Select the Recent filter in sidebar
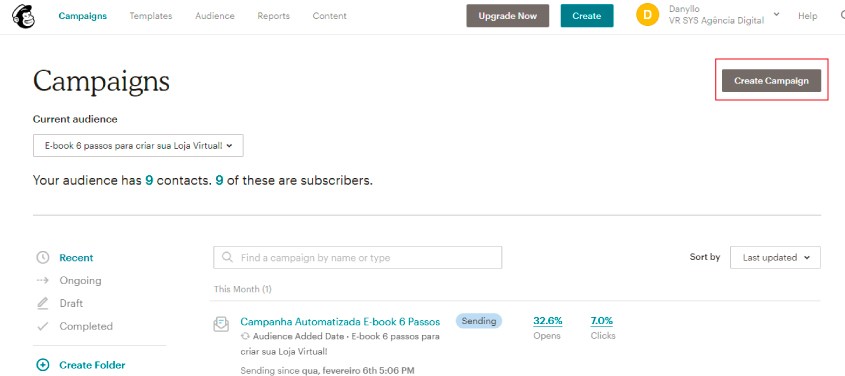 point(76,257)
